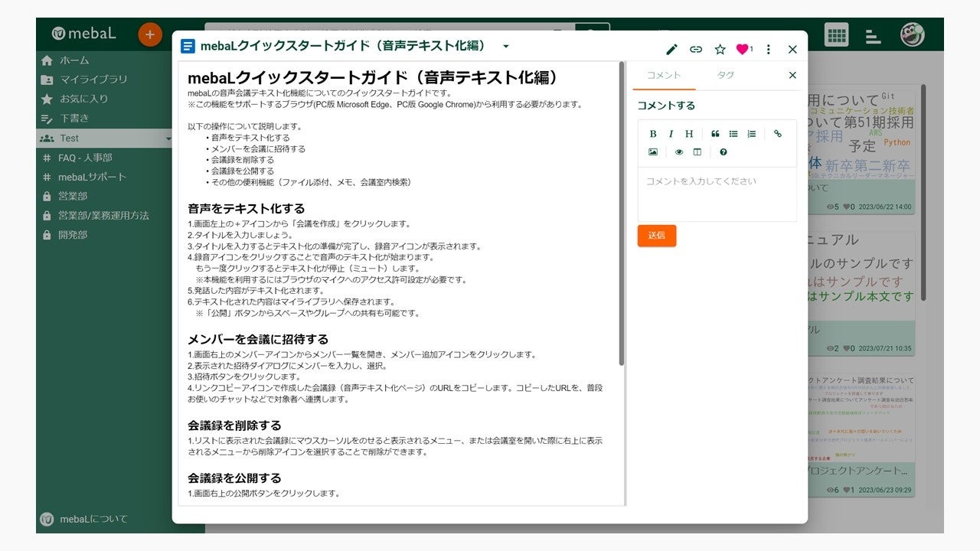This screenshot has height=551, width=980.
Task: Click the 音声をテキスト化する section heading
Action: 246,208
